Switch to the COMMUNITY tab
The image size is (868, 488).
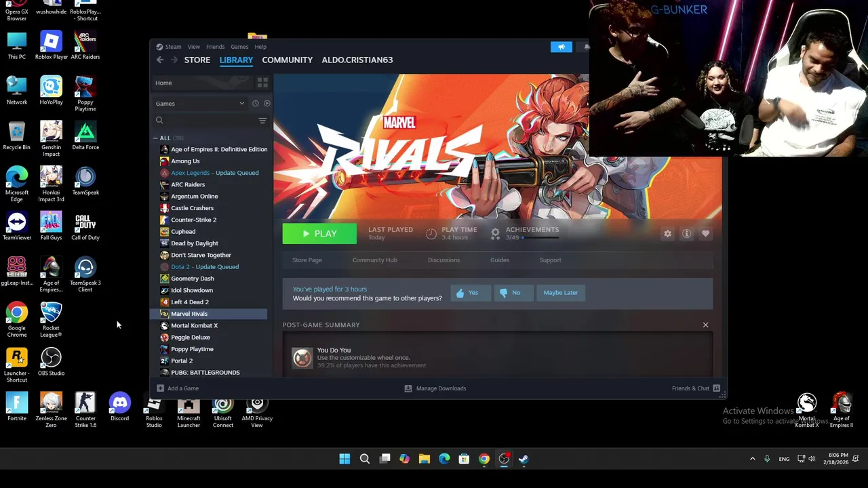pyautogui.click(x=288, y=60)
